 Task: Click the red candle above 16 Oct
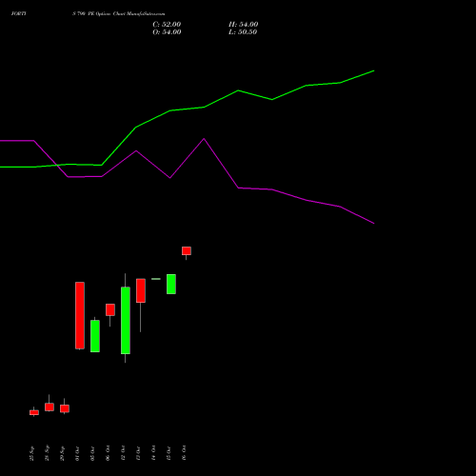point(187,250)
